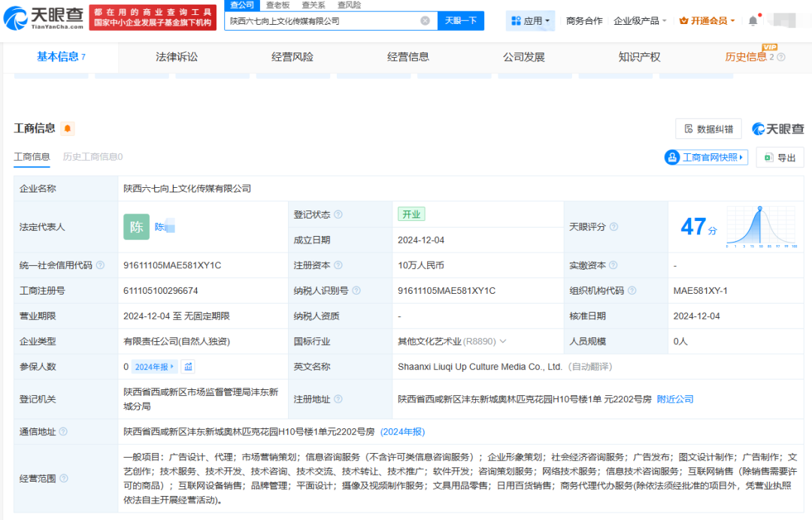
Task: Open the 企业级产品 dropdown
Action: (640, 21)
